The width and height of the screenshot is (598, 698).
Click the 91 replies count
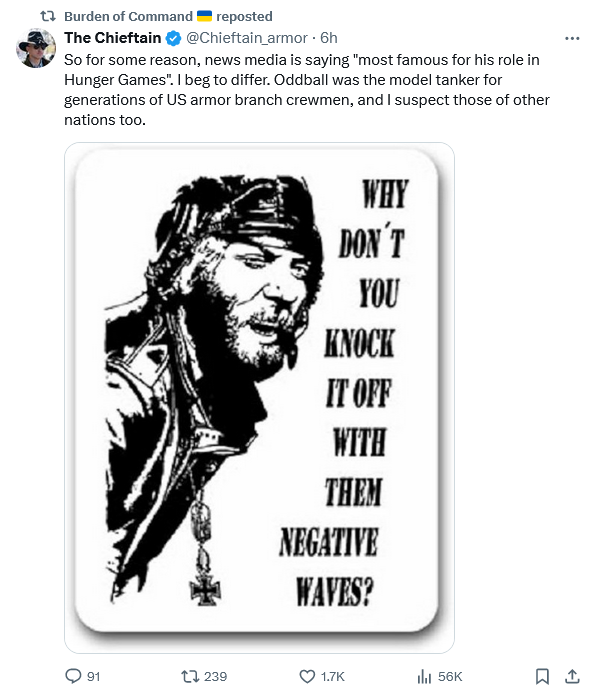93,677
